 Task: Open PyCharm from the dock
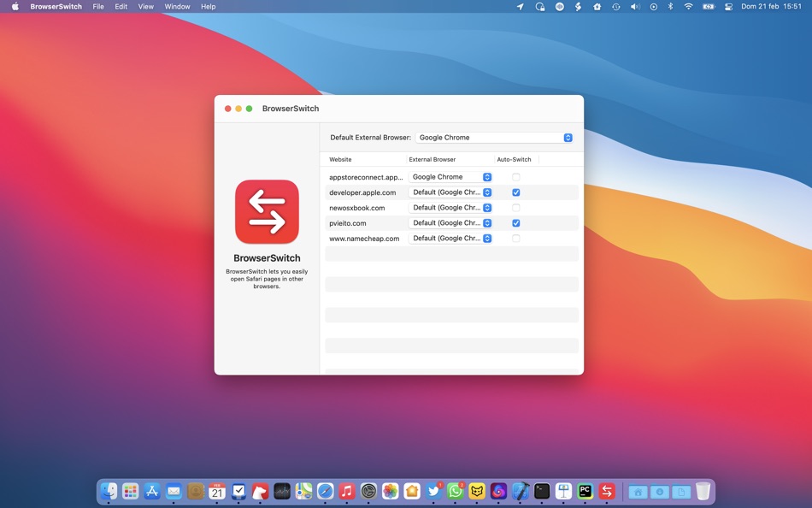tap(585, 490)
